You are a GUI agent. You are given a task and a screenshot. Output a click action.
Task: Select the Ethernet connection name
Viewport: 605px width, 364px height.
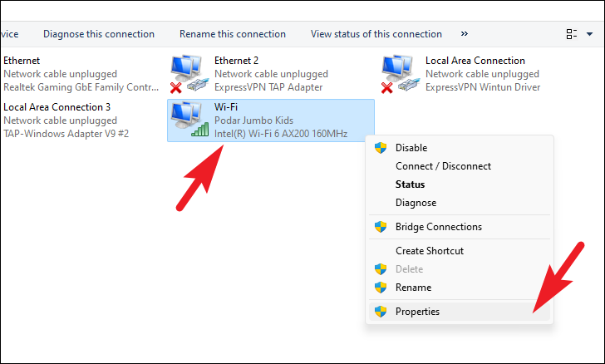[22, 61]
